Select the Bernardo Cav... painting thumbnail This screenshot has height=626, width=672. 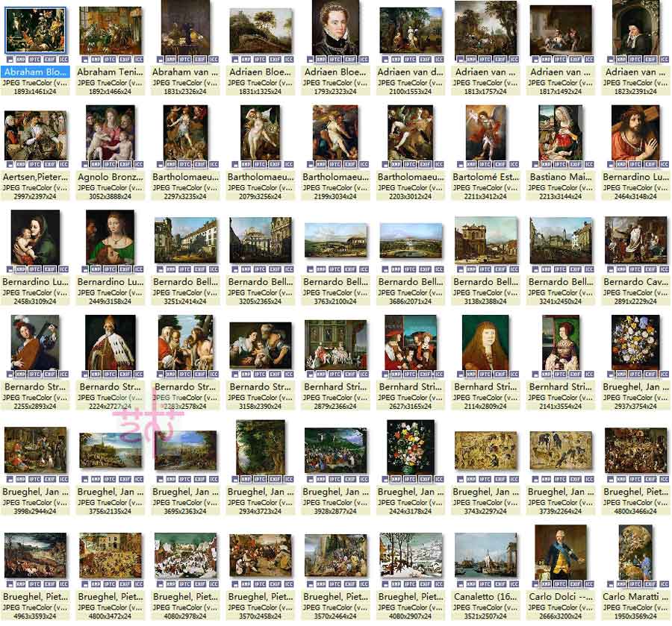(635, 240)
